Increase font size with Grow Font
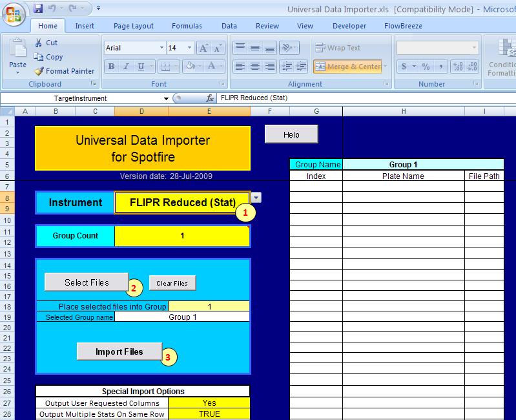Image resolution: width=516 pixels, height=420 pixels. (x=203, y=48)
